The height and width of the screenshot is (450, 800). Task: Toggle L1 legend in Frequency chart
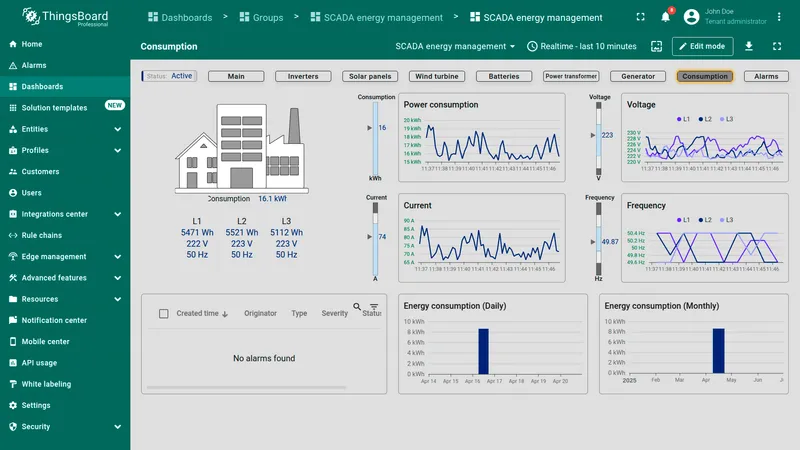pyautogui.click(x=683, y=220)
